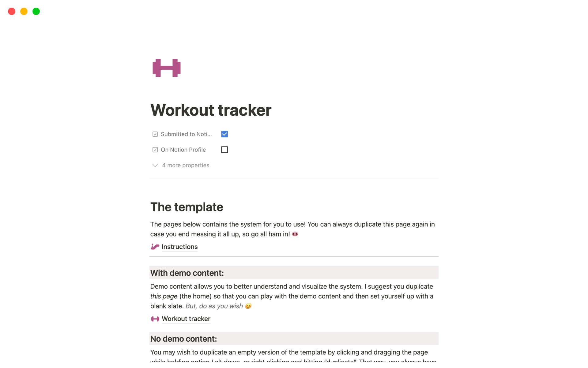This screenshot has height=368, width=588.
Task: Click the 'Workout tracker' page title
Action: coord(211,110)
